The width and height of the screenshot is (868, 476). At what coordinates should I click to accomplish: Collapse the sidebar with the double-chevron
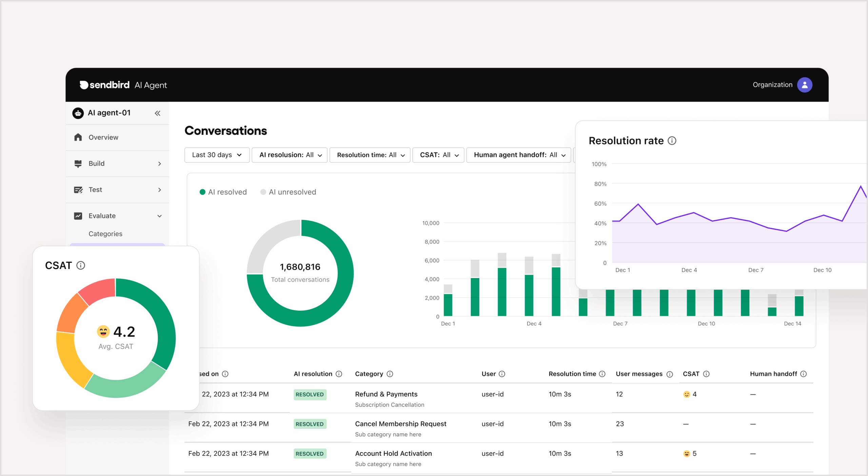(x=157, y=113)
